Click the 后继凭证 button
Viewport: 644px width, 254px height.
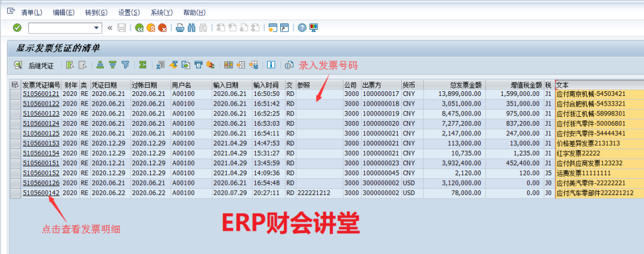[x=41, y=66]
